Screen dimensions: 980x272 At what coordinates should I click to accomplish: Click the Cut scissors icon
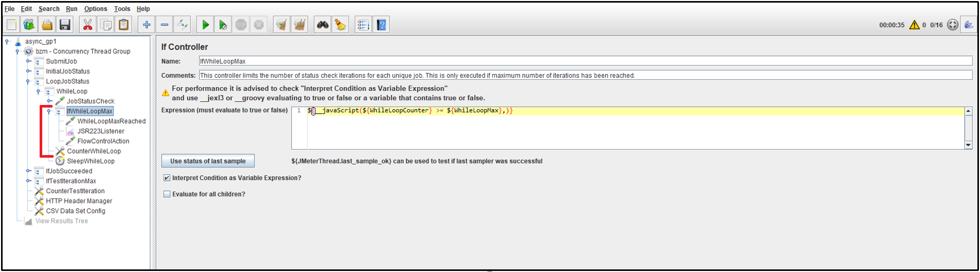[88, 25]
